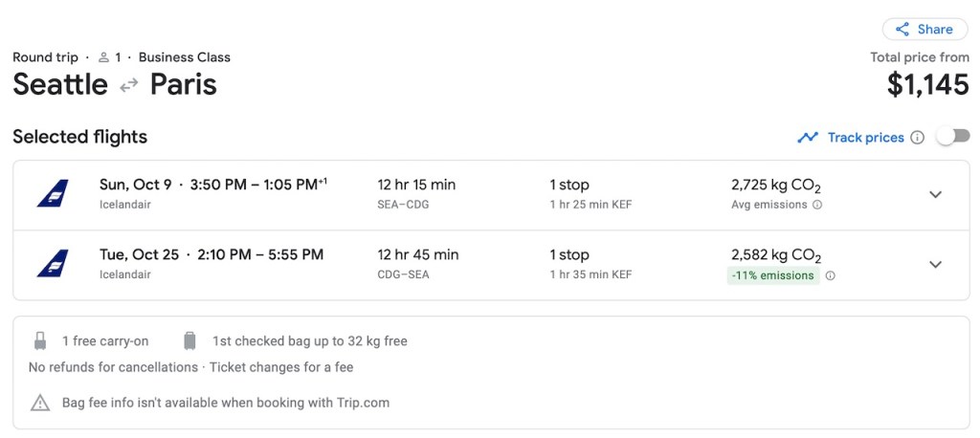Click the checked bag suitcase icon

tap(189, 340)
